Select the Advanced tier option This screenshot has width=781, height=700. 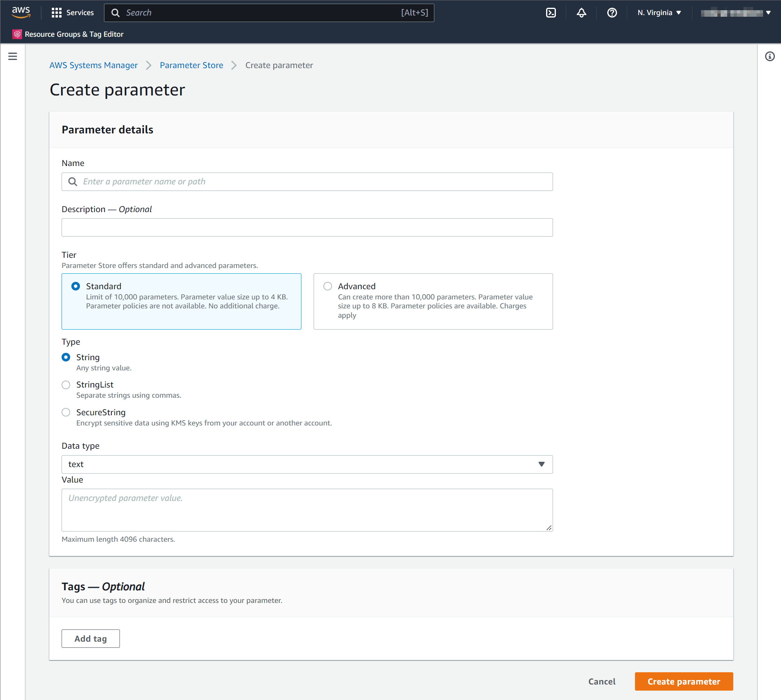point(327,286)
